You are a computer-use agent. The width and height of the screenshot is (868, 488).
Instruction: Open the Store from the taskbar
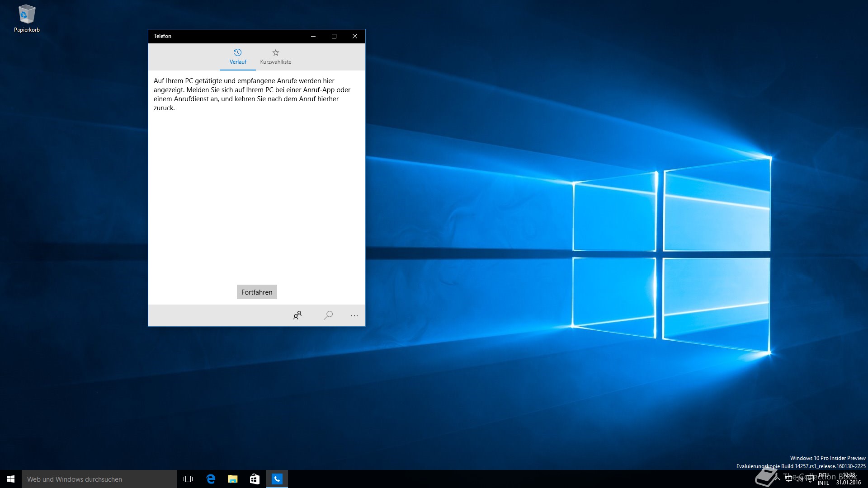pos(255,479)
